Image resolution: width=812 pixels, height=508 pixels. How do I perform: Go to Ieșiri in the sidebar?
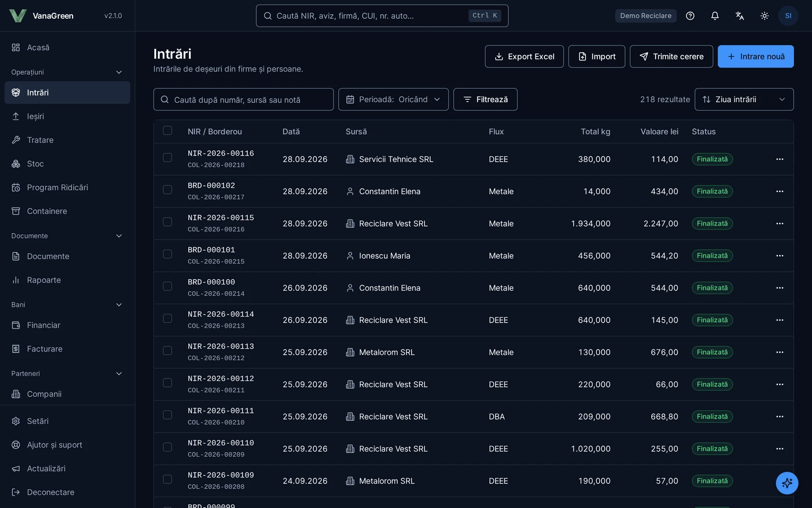point(67,116)
